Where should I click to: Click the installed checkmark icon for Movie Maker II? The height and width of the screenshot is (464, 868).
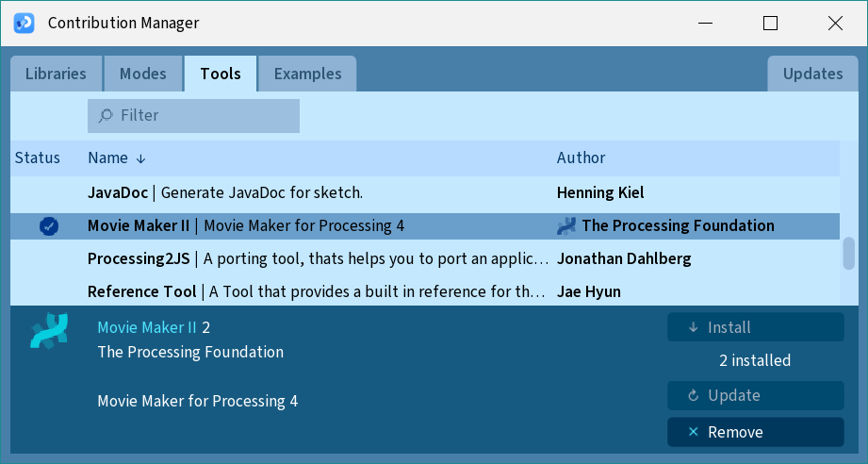[49, 226]
